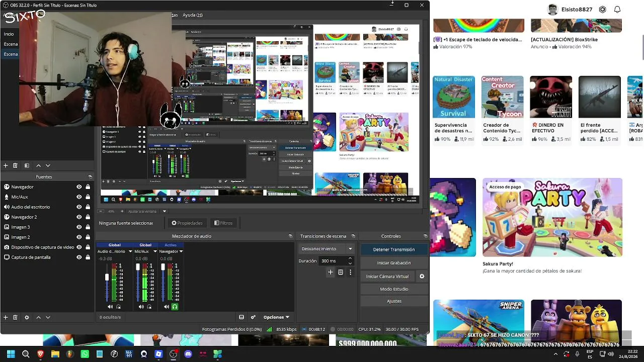
Task: Open the Ayuda menu in OBS
Action: [x=193, y=15]
